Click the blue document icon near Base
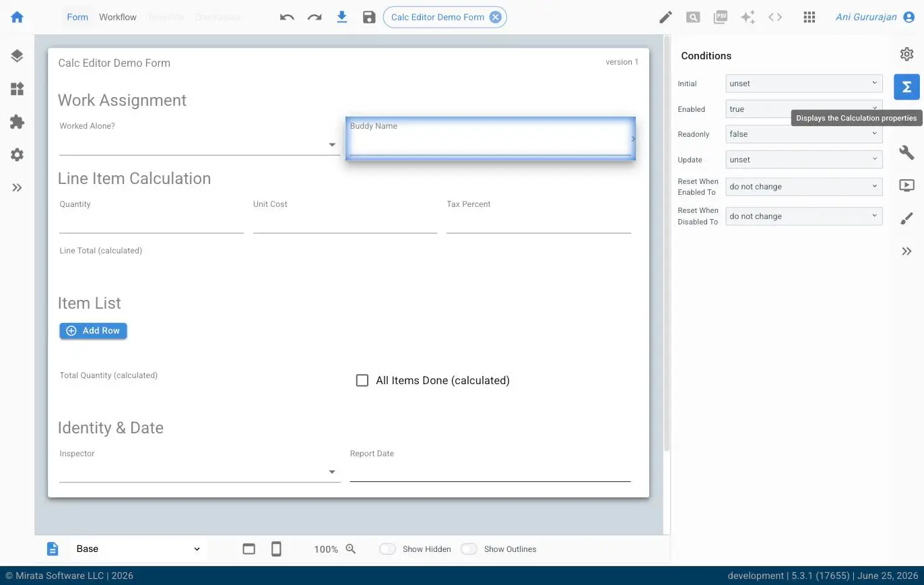The width and height of the screenshot is (924, 585). click(x=53, y=549)
